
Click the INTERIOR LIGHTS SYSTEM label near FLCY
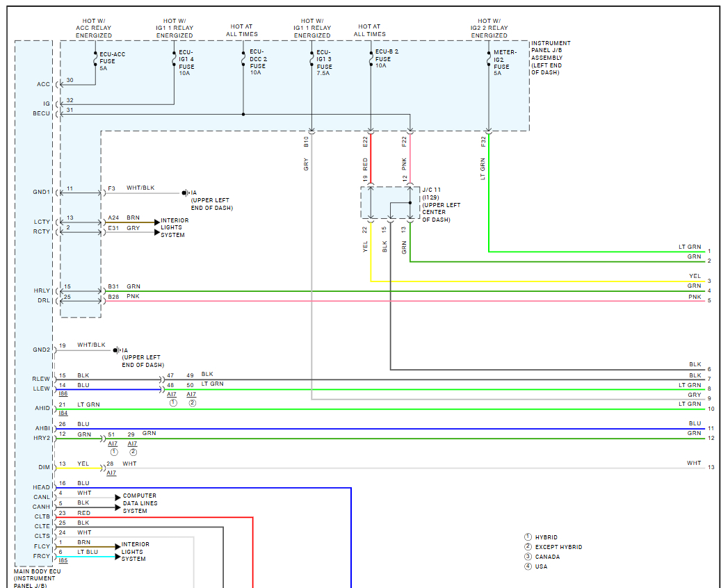pyautogui.click(x=135, y=552)
